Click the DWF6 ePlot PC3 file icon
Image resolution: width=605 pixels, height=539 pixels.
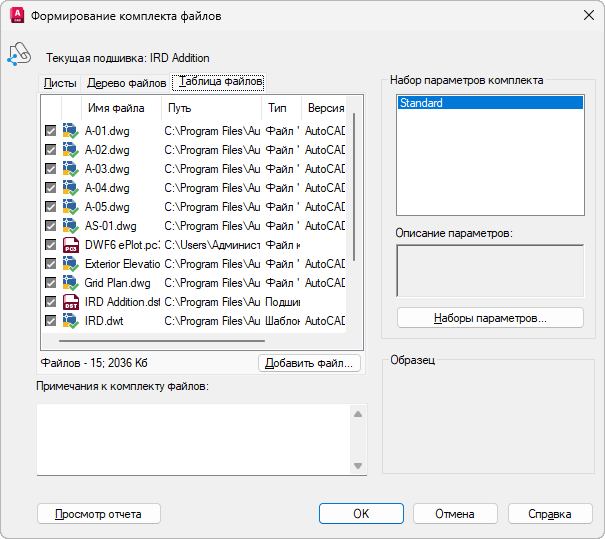pyautogui.click(x=70, y=245)
